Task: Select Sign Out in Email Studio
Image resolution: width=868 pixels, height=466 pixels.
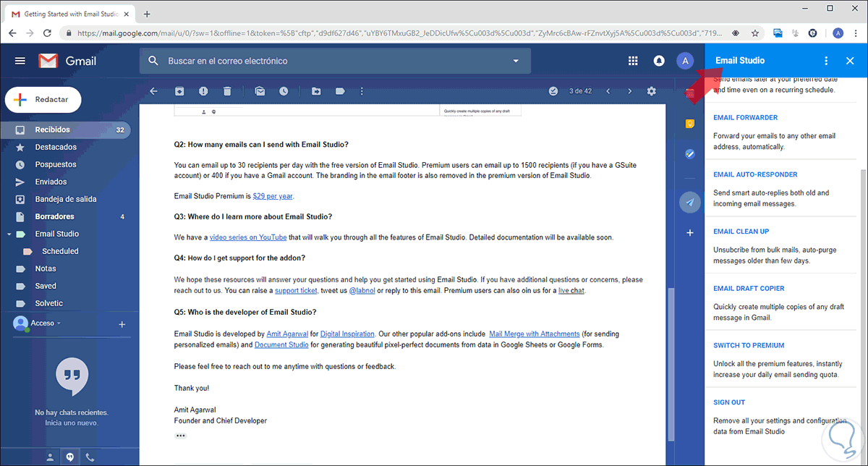Action: (x=729, y=402)
